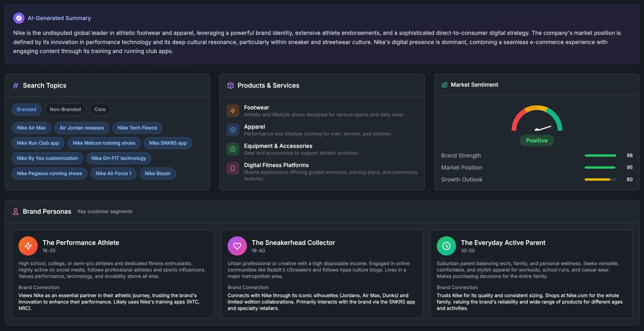Click the Growth Outlook label
644x331 pixels.
462,180
